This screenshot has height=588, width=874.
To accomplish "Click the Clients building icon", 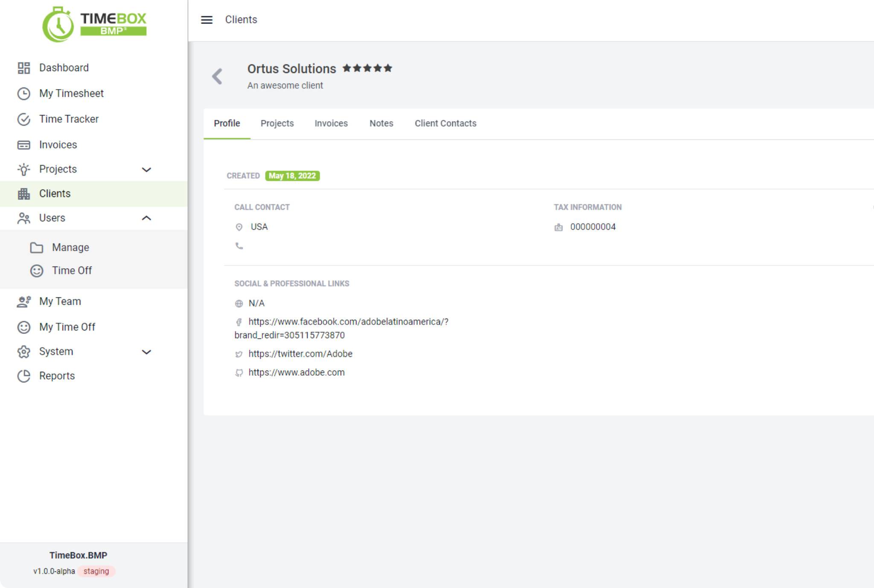I will click(24, 194).
